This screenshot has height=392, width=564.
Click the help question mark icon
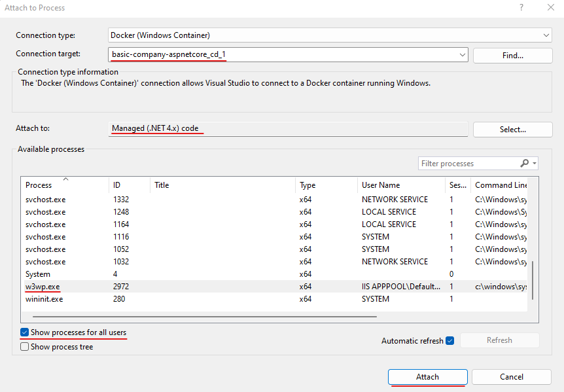(x=521, y=8)
